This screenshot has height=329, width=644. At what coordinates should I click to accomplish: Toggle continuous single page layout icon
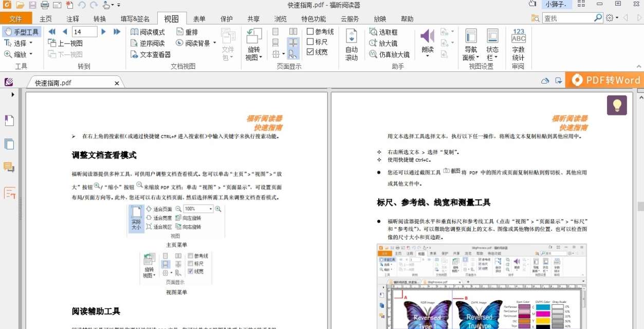coord(276,43)
